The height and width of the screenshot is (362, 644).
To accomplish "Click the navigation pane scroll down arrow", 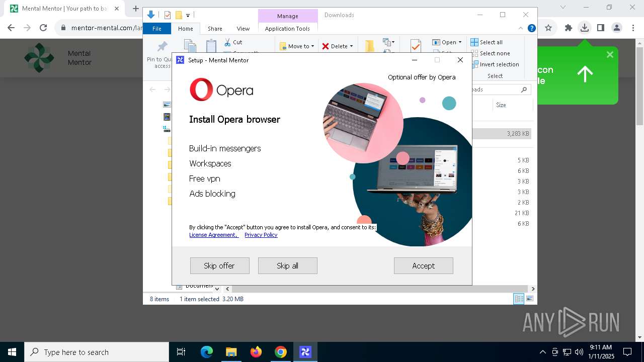I will click(x=217, y=289).
